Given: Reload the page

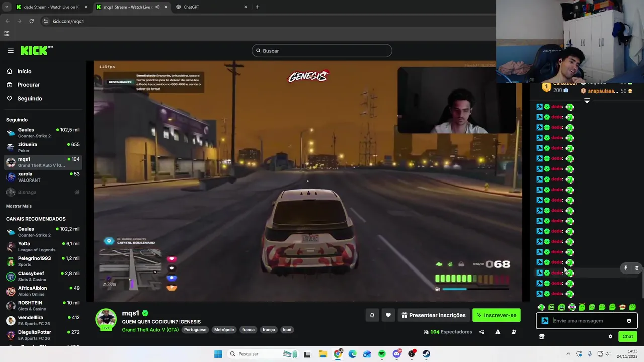Looking at the screenshot, I should point(31,21).
